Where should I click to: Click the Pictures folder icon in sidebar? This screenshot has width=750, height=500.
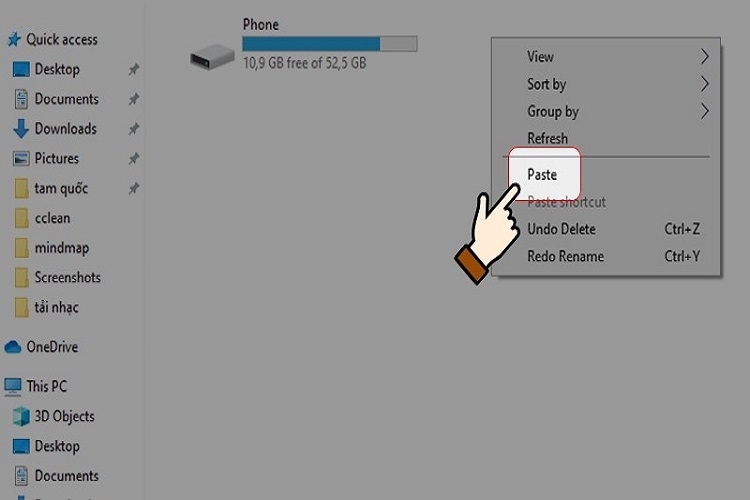click(21, 158)
